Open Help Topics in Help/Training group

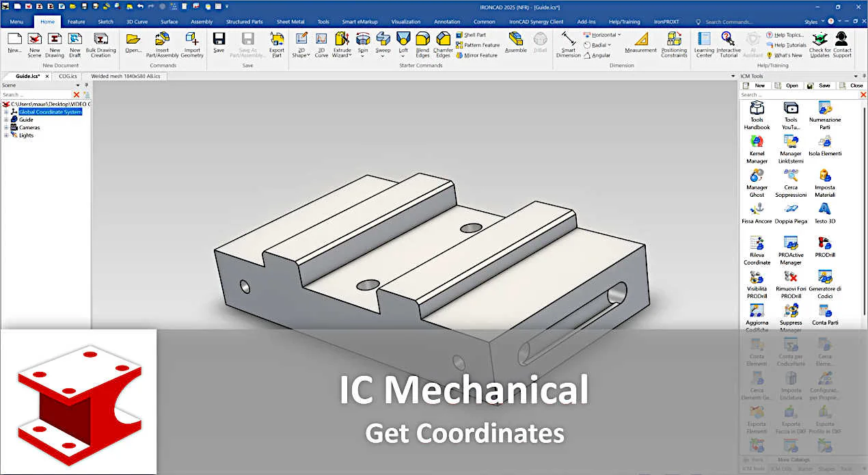coord(785,35)
